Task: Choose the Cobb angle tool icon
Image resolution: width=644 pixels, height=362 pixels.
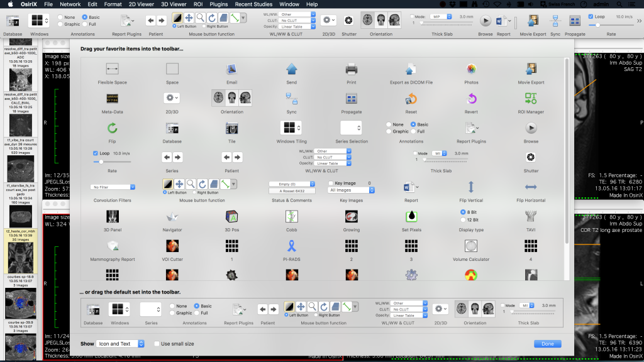Action: tap(291, 216)
